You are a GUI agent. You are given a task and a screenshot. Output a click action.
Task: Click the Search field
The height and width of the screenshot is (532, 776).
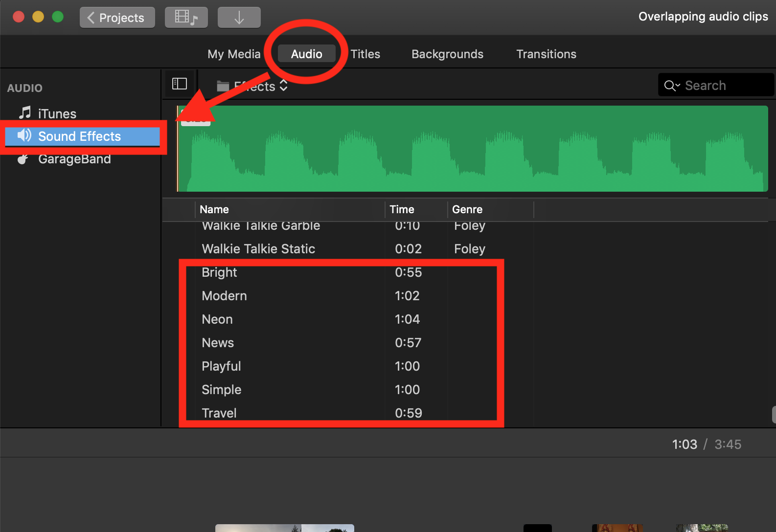716,85
